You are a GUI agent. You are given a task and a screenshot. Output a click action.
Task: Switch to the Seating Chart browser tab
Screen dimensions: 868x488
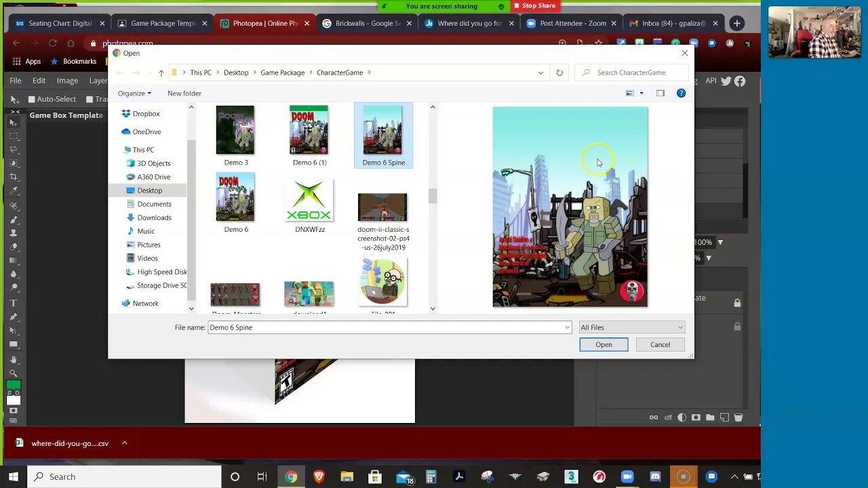click(x=60, y=23)
